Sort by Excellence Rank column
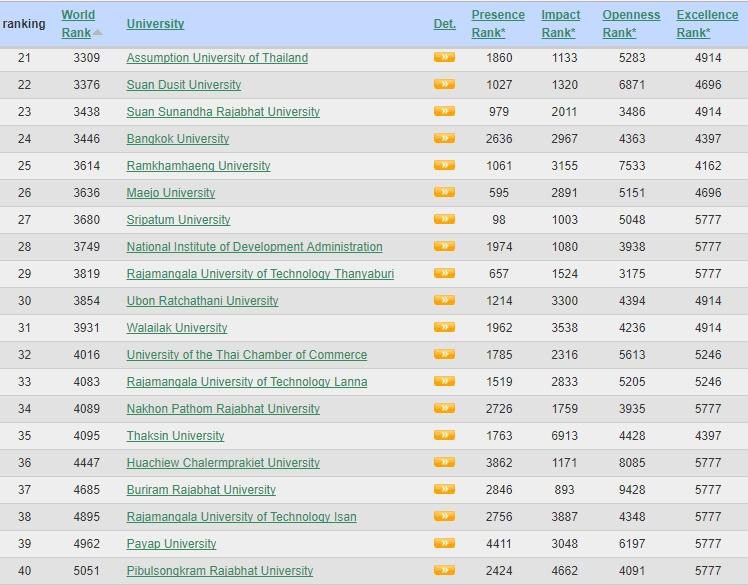 (x=707, y=23)
